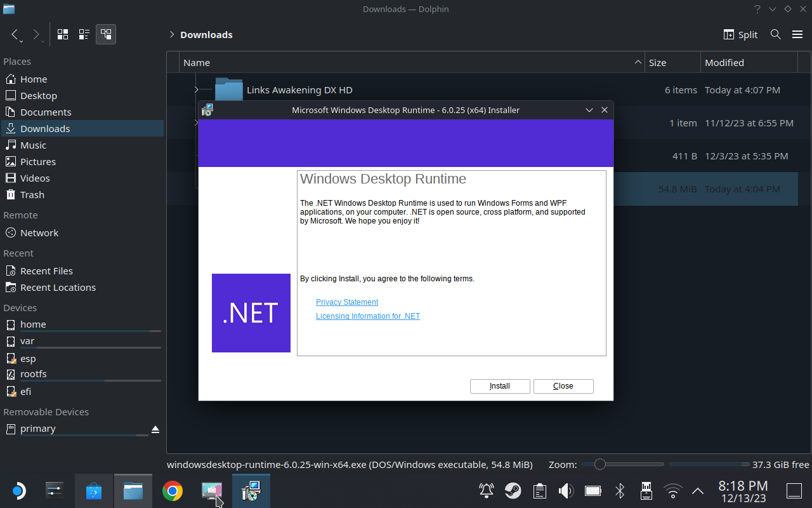Sort files by Size column

point(672,62)
